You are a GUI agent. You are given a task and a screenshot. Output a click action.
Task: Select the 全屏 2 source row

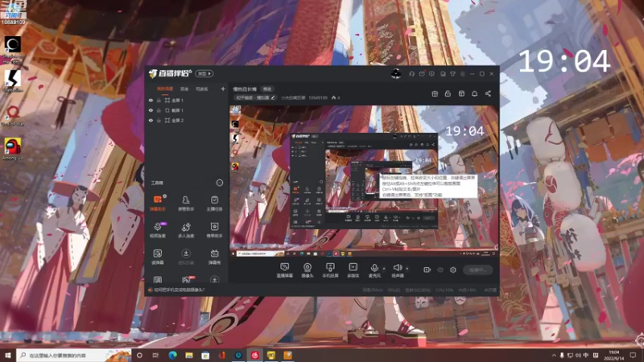[187, 120]
